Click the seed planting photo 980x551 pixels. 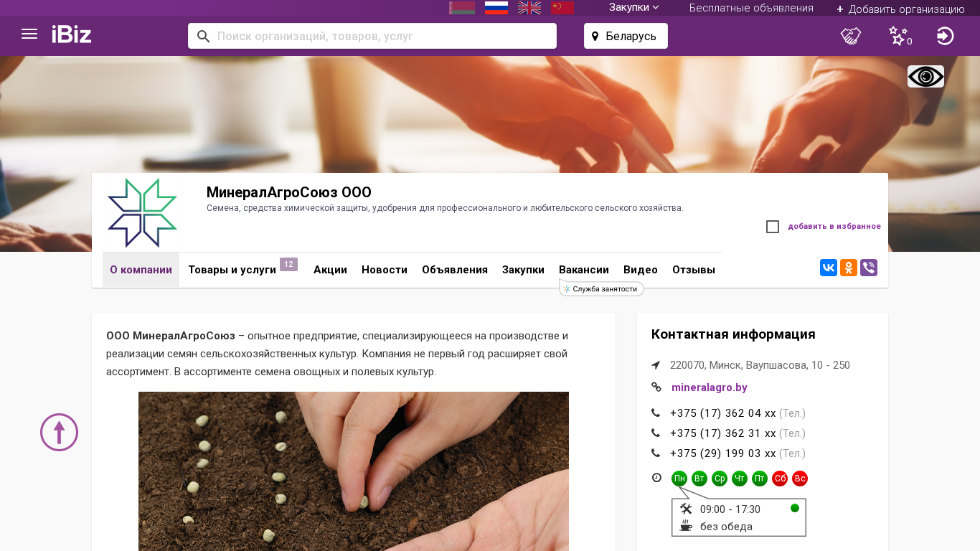[354, 471]
